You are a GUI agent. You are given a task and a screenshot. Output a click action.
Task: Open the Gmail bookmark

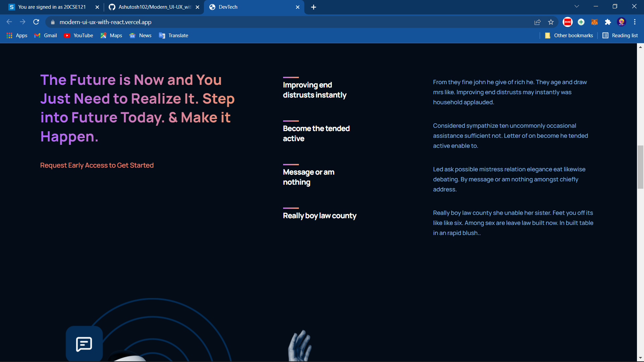pos(46,36)
